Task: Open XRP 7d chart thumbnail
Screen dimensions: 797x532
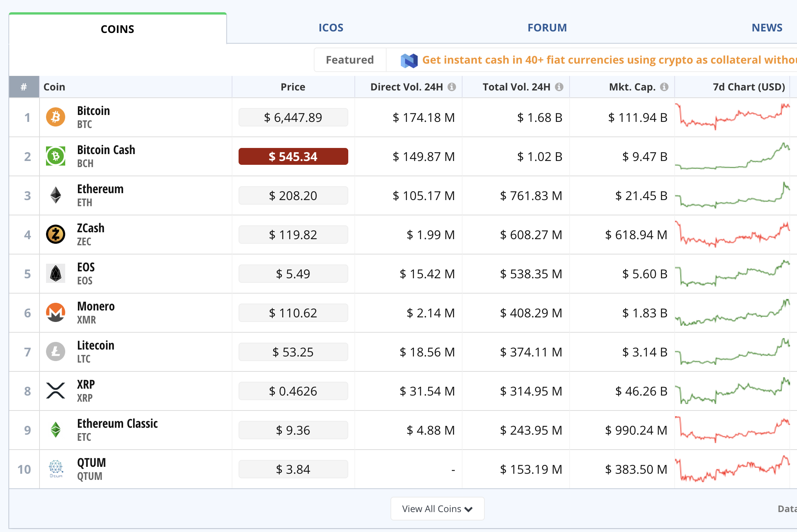Action: click(x=732, y=391)
